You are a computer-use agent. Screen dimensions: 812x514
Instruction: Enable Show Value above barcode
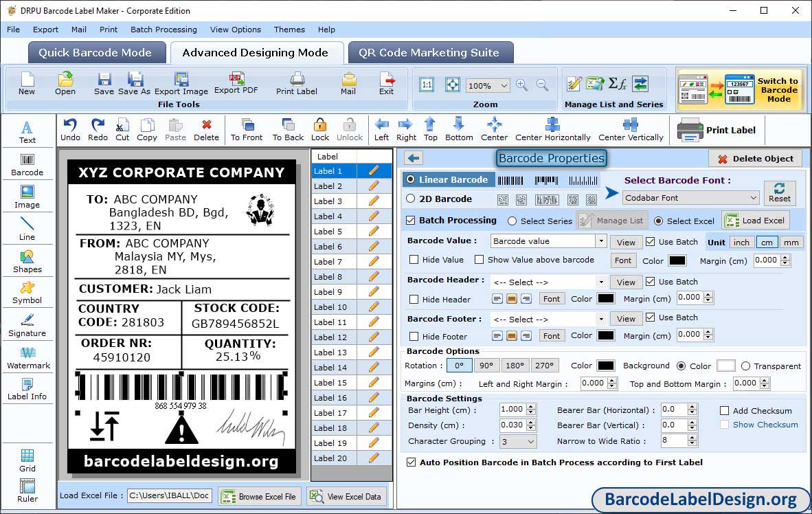(479, 260)
